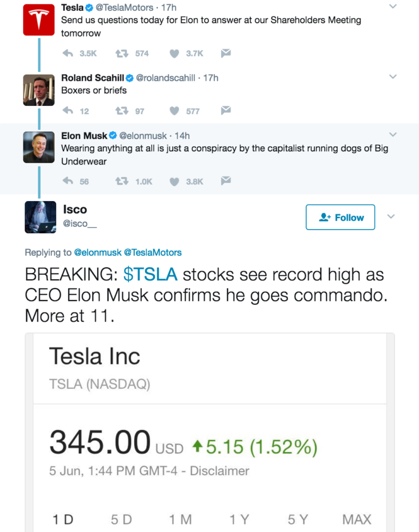Click the Disclaimer link under stock price

pyautogui.click(x=219, y=471)
